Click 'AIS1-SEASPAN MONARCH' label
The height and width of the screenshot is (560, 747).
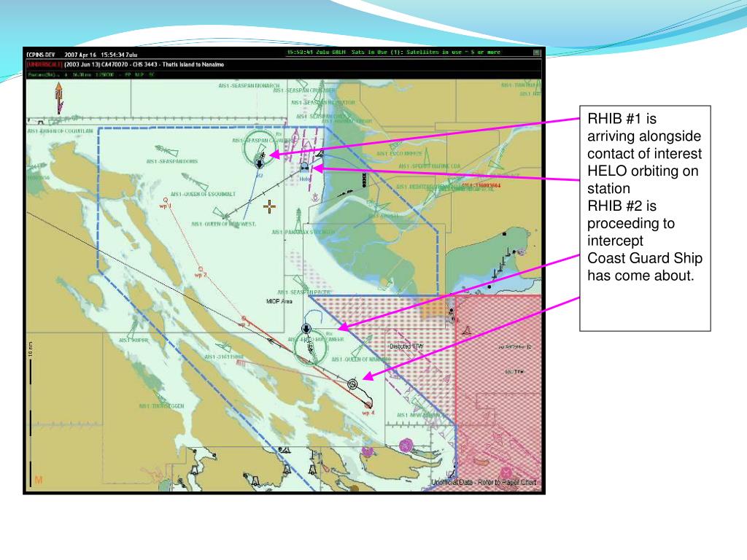tap(249, 86)
